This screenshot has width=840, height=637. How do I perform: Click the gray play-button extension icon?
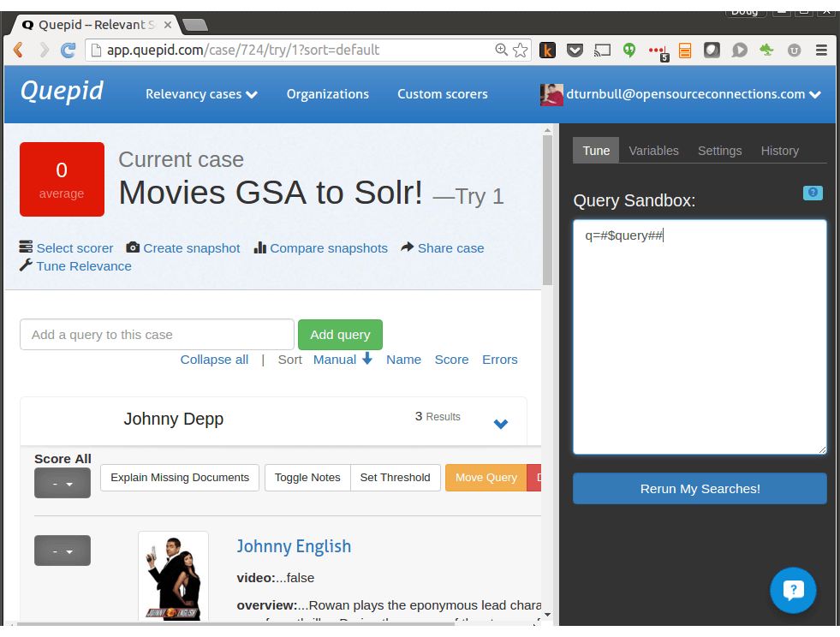(739, 51)
